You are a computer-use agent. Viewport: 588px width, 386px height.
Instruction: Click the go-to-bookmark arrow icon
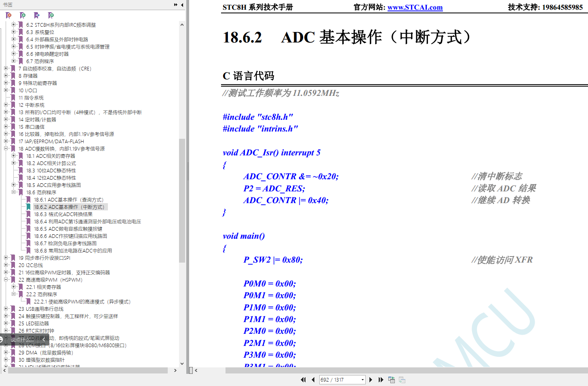[37, 15]
